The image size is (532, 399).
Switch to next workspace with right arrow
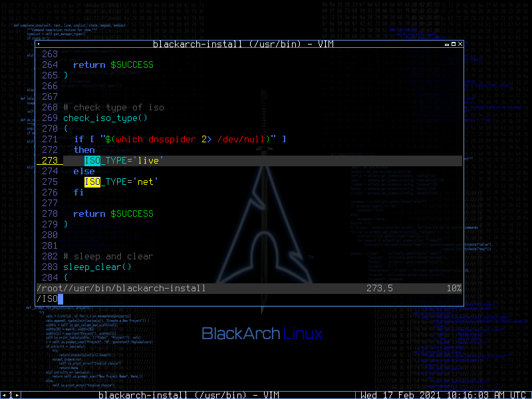click(17, 395)
